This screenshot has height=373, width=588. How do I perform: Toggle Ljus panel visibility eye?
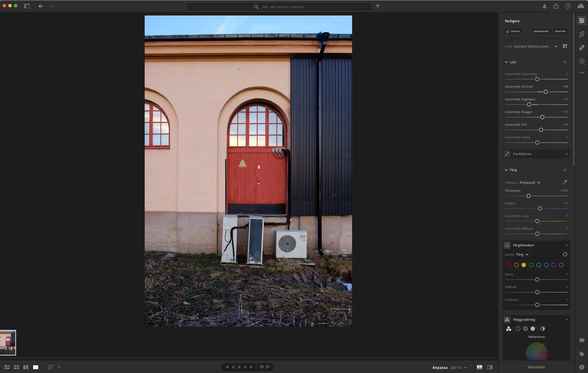coord(565,62)
